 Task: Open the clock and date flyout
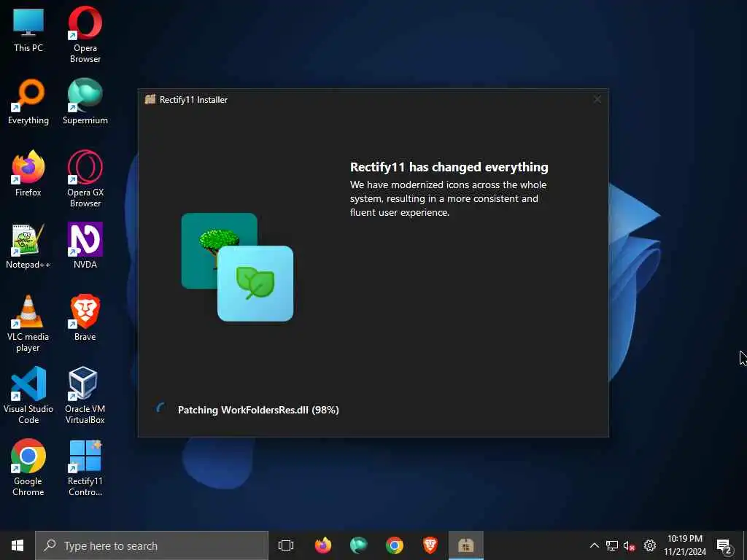[x=685, y=545]
